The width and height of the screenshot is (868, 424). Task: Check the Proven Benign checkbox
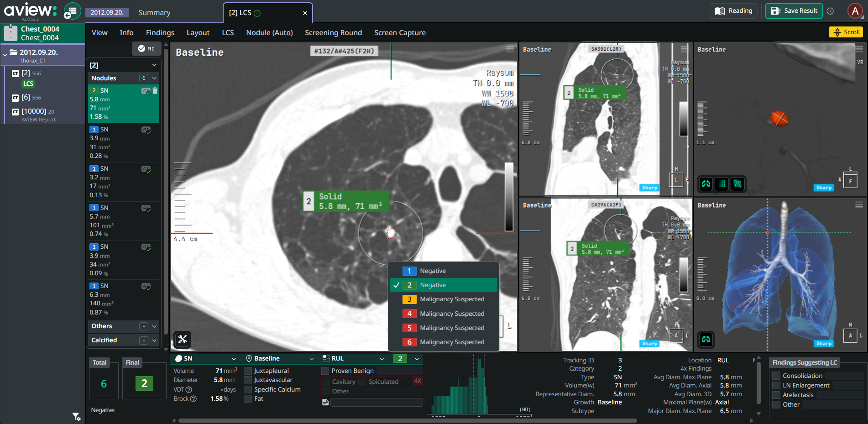click(325, 371)
